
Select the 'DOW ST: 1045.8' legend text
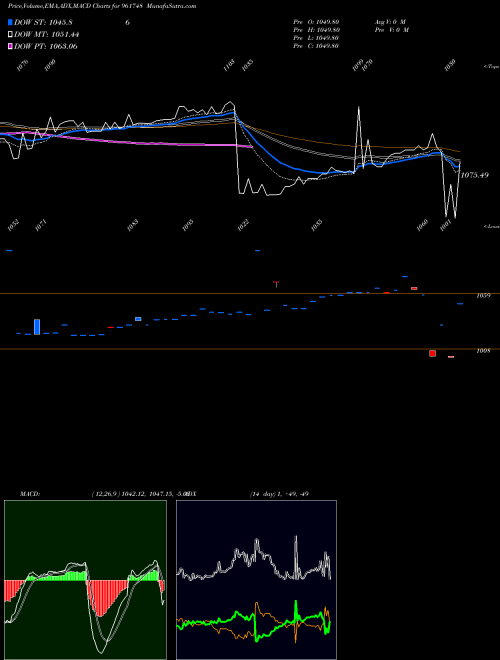click(x=43, y=22)
